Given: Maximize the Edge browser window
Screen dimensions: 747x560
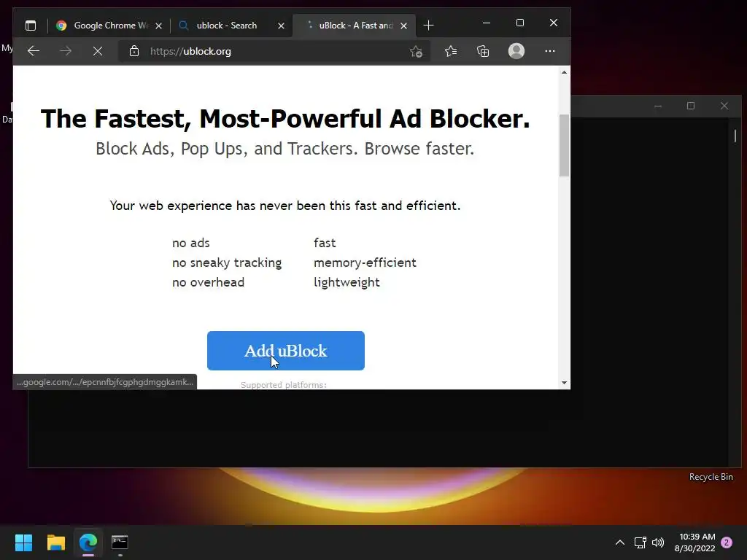Looking at the screenshot, I should click(x=519, y=23).
